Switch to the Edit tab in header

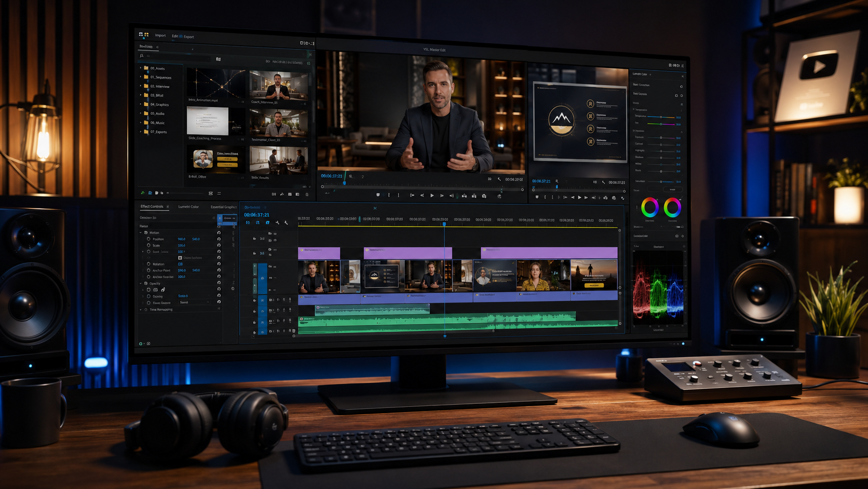pos(175,36)
